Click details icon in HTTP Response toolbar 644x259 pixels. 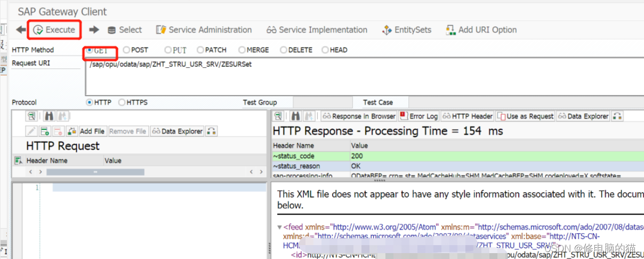click(278, 116)
